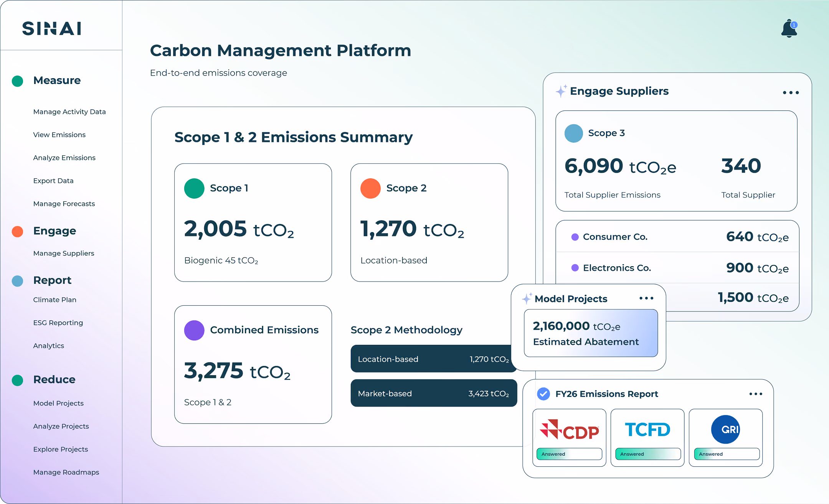Expand the Reduce section
The width and height of the screenshot is (829, 504).
click(54, 380)
